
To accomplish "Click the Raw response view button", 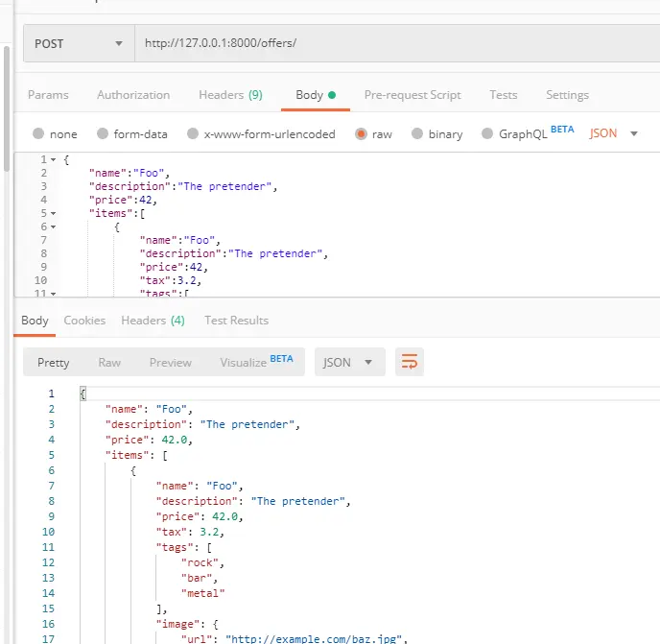I will 109,362.
